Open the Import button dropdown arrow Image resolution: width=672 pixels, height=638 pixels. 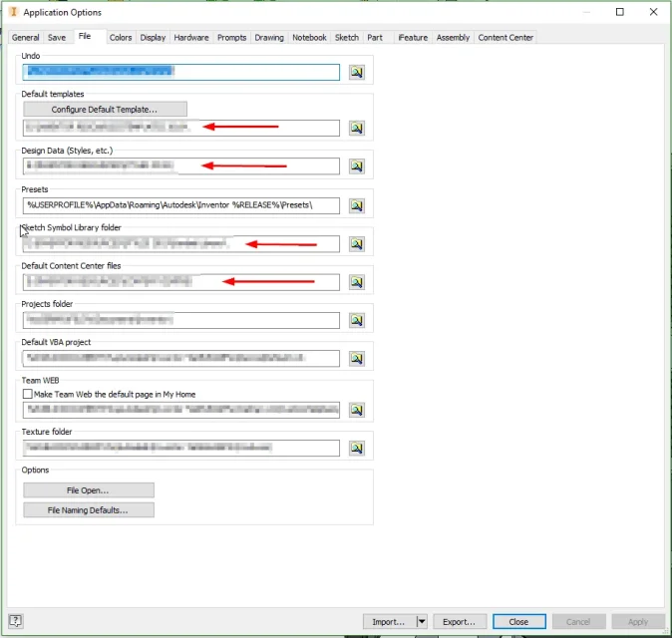coord(422,621)
